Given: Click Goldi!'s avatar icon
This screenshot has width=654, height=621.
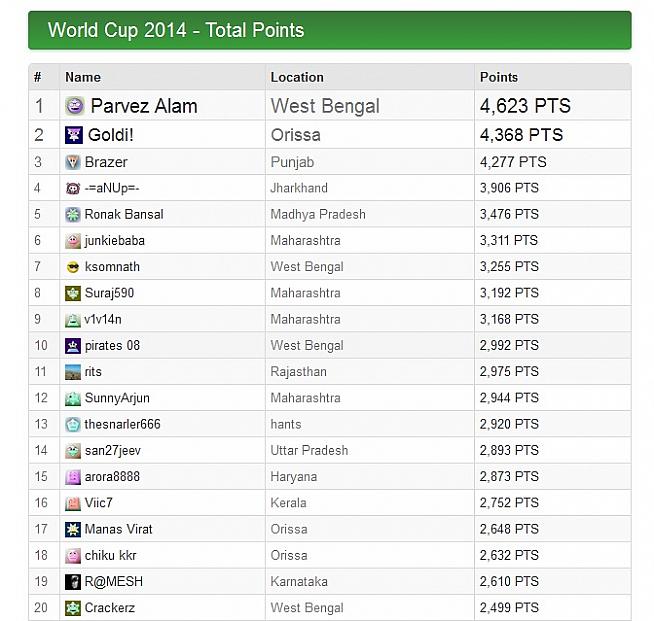Looking at the screenshot, I should click(x=74, y=135).
